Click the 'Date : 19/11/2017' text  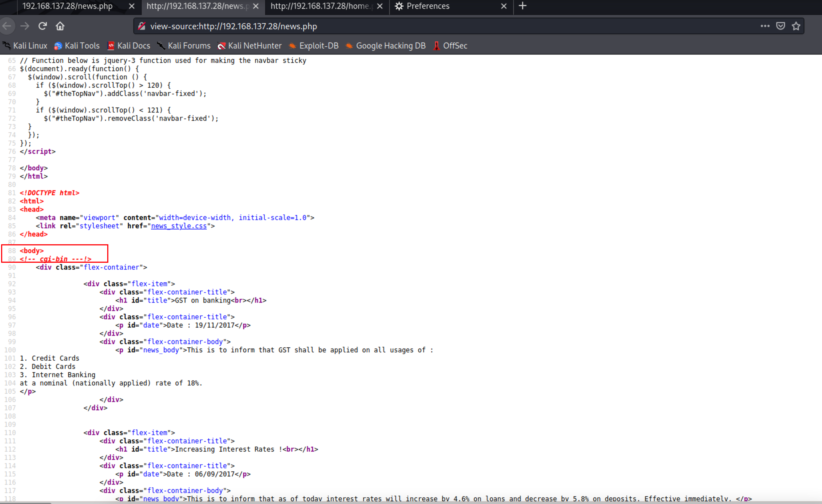click(201, 325)
